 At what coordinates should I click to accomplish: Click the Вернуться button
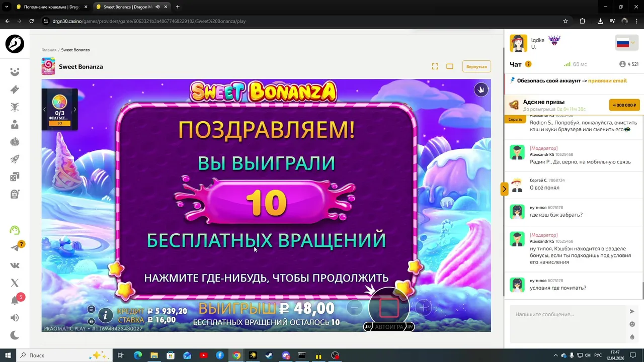476,66
